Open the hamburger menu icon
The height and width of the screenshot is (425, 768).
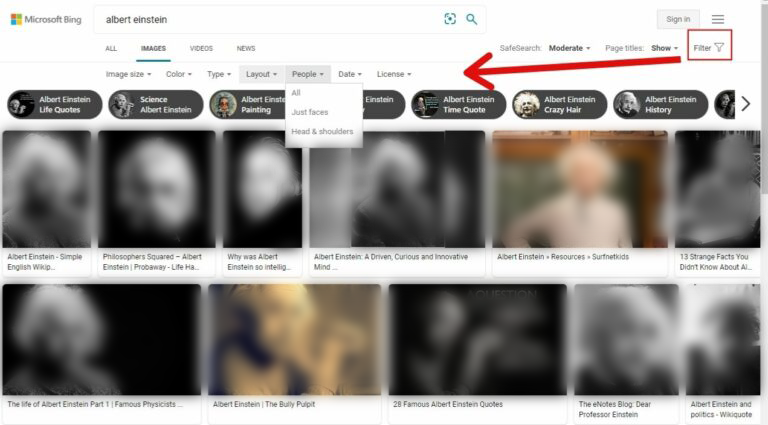(x=717, y=19)
